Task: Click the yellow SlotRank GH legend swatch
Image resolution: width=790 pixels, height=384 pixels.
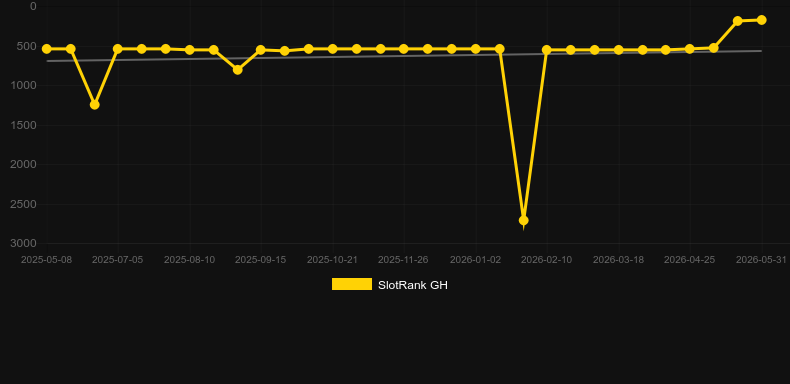Action: pos(352,284)
